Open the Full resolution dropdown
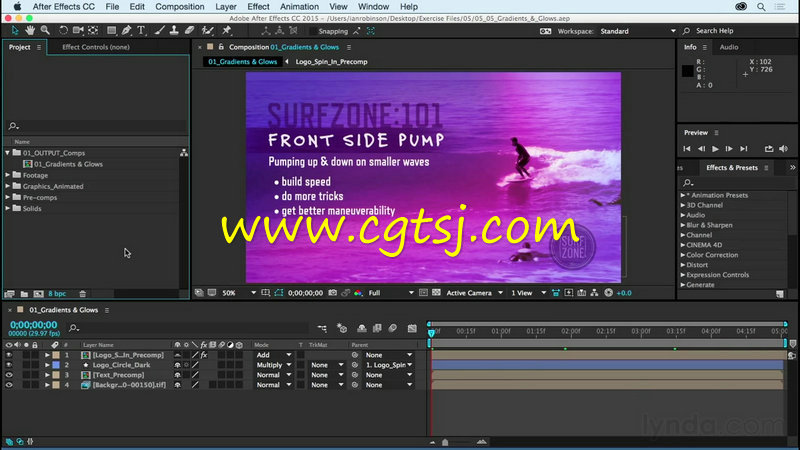This screenshot has width=800, height=450. [391, 293]
